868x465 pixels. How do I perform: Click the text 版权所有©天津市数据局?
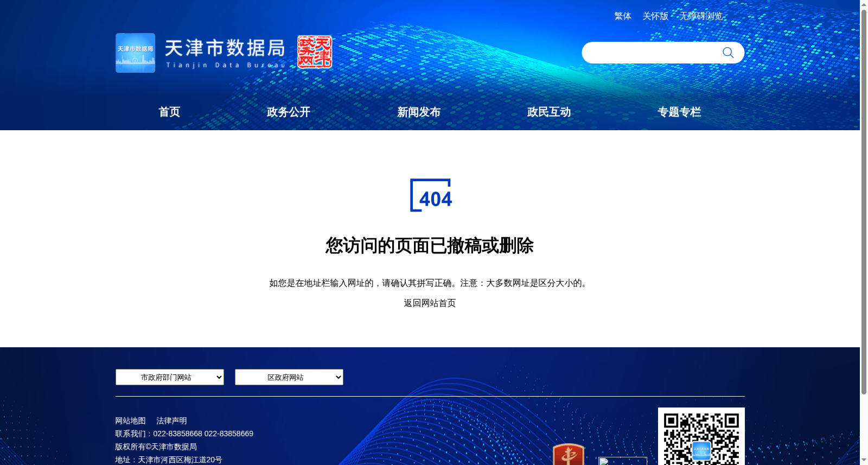point(156,447)
